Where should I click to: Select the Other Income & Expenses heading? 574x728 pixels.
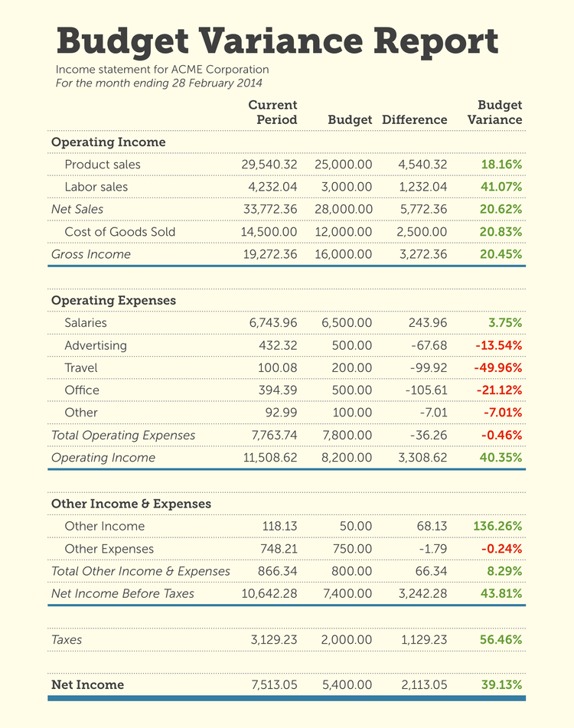[129, 504]
